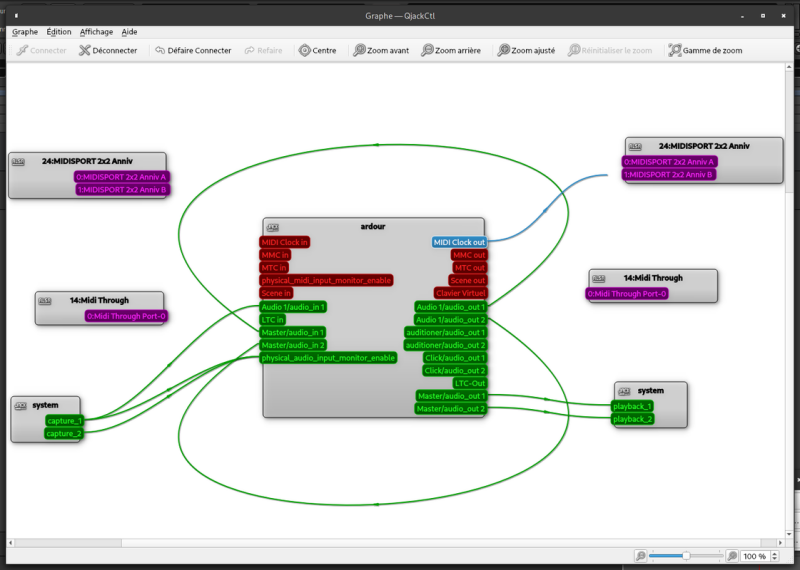Viewport: 800px width, 570px height.
Task: Center the graph with Centre button
Action: point(317,51)
